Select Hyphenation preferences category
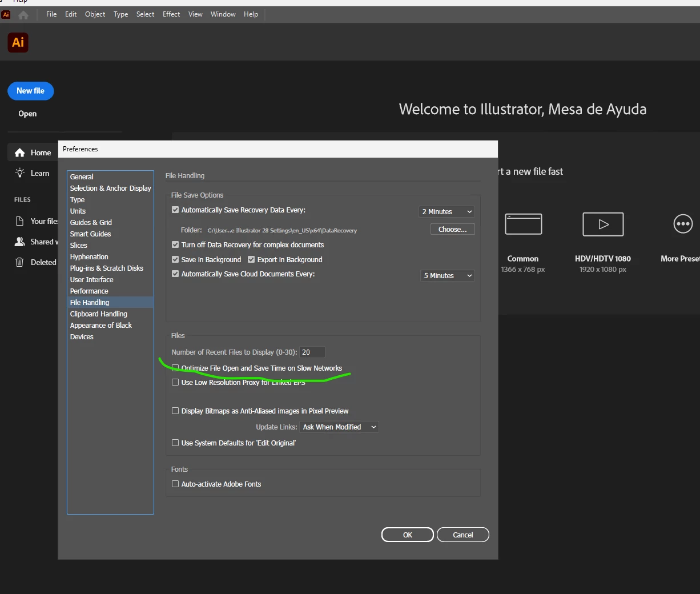Viewport: 700px width, 594px height. click(x=110, y=256)
